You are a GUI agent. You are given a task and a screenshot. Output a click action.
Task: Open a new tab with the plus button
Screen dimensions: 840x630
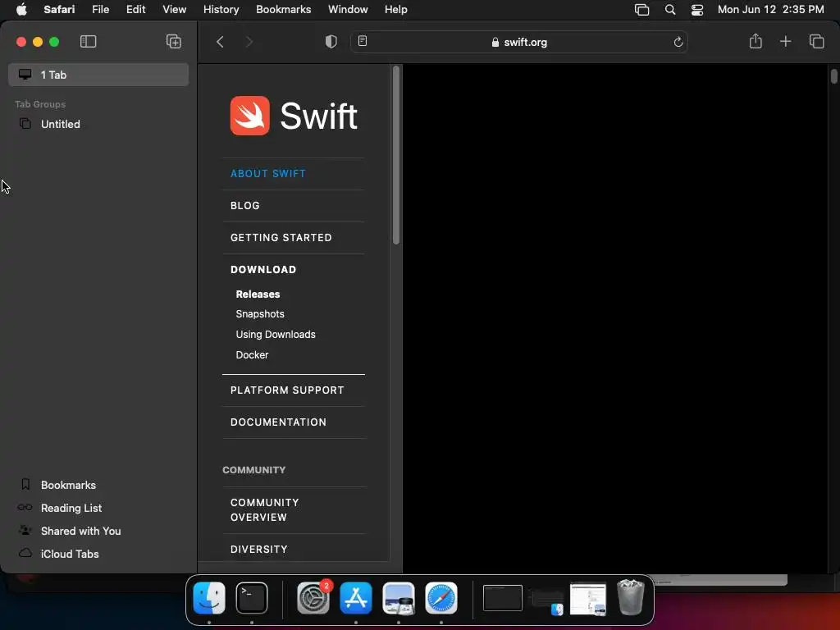tap(785, 41)
